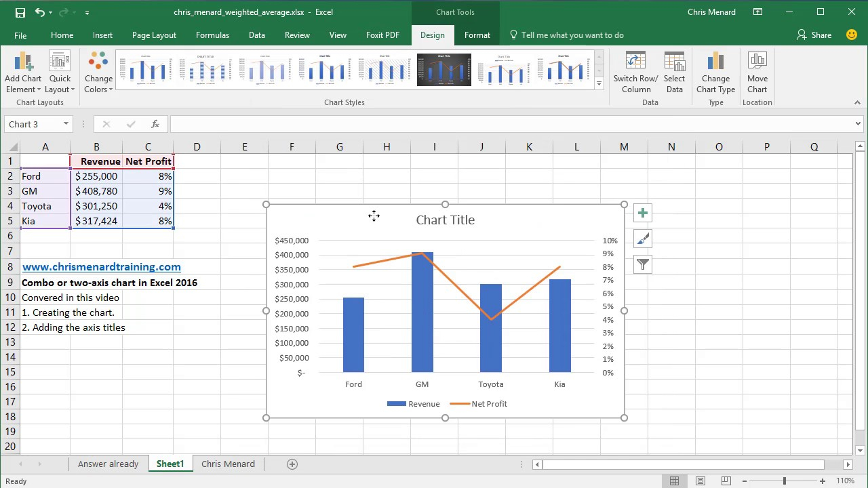Open the Quick Layout dropdown
868x488 pixels.
[60, 71]
